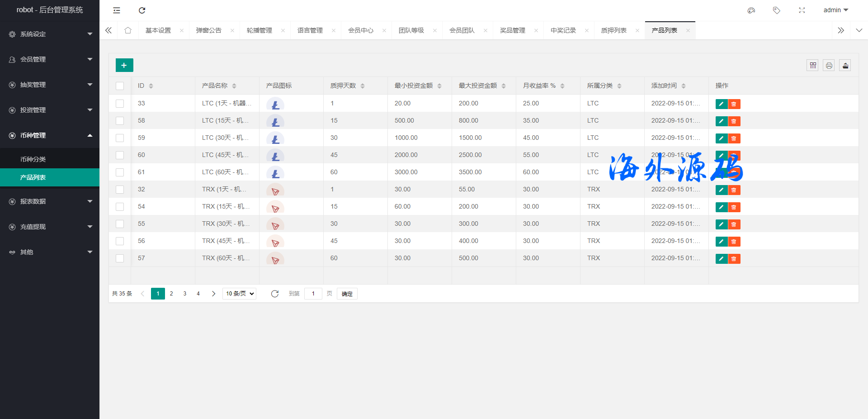
Task: Click the page number jump input field
Action: (x=313, y=294)
